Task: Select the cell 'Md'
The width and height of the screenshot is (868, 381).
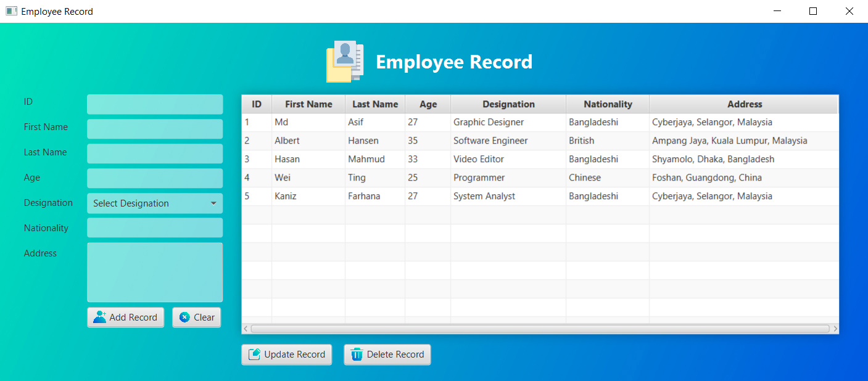Action: pos(308,122)
